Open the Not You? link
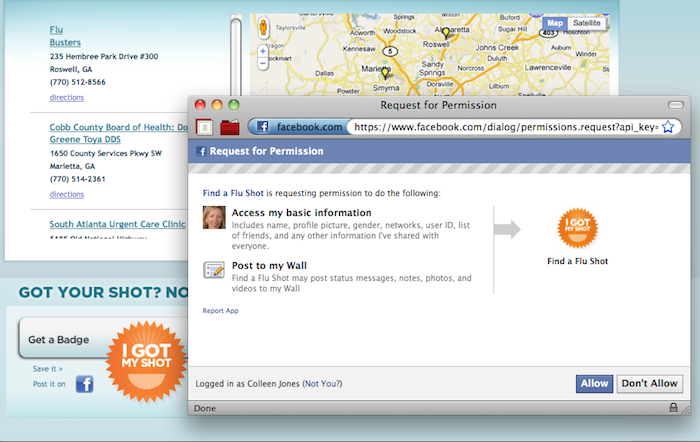This screenshot has width=700, height=442. (x=322, y=384)
